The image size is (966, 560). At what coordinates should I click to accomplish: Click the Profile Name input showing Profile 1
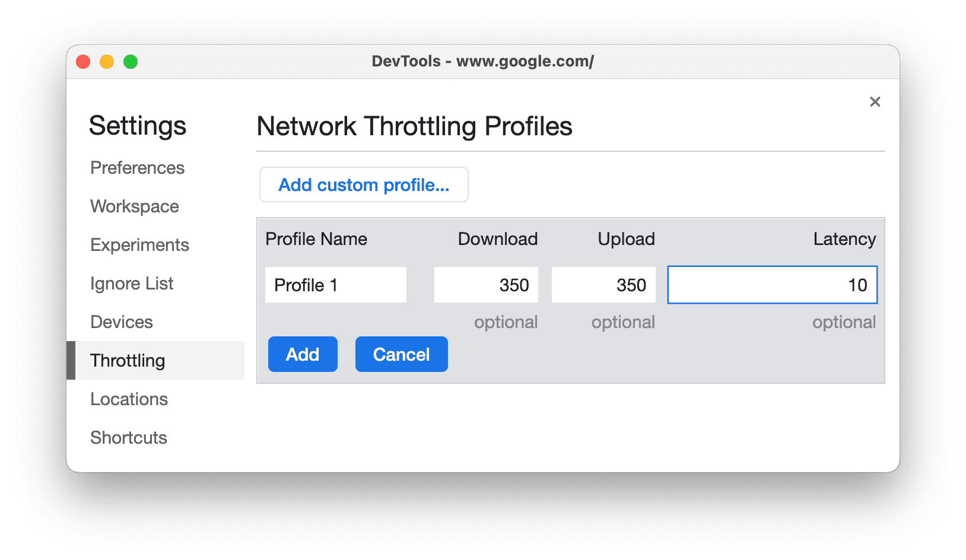335,285
